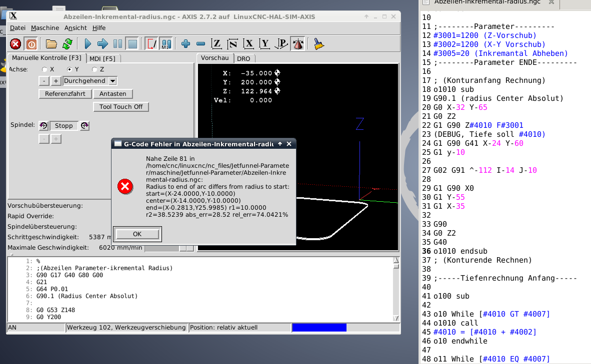Click the blue status indicator in status bar
Viewport: 591px width, 364px height.
click(319, 328)
